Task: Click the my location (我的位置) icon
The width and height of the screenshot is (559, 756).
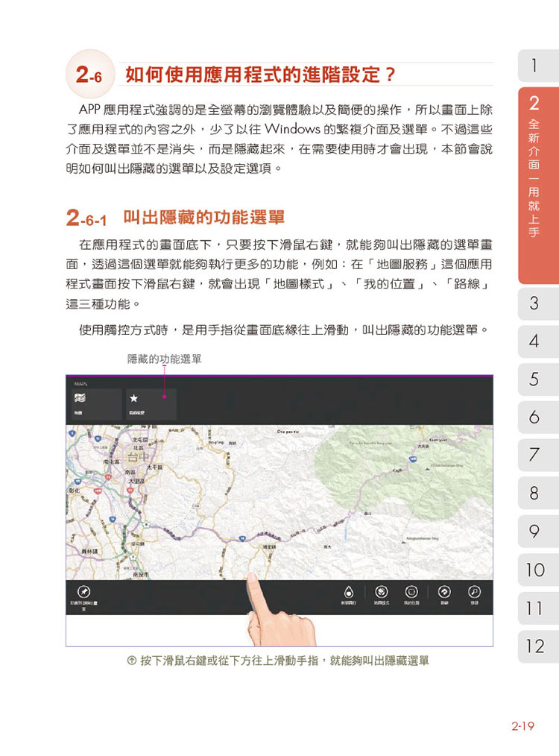Action: pyautogui.click(x=411, y=591)
